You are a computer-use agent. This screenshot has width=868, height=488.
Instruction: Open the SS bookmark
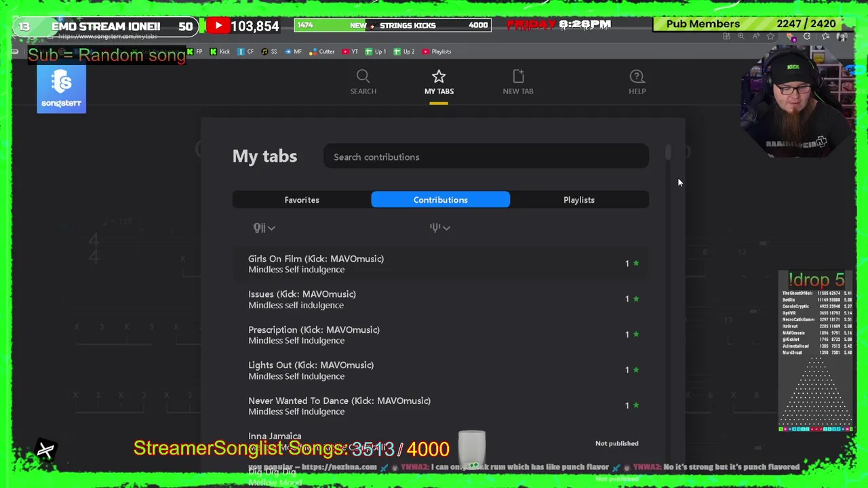[x=269, y=52]
